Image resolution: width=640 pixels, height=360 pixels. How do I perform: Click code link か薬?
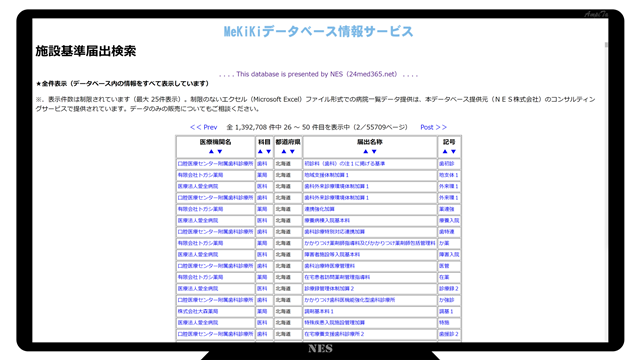pos(444,243)
